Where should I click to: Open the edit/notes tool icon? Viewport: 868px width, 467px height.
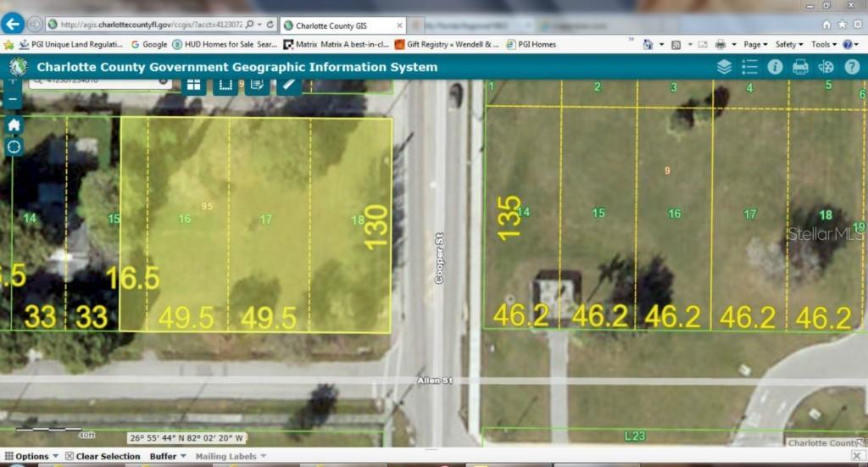[x=258, y=85]
